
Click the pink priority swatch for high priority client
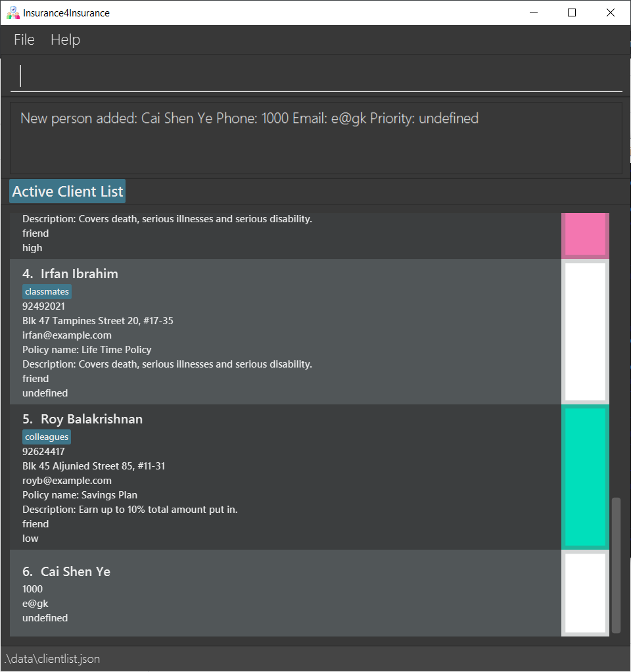tap(585, 235)
